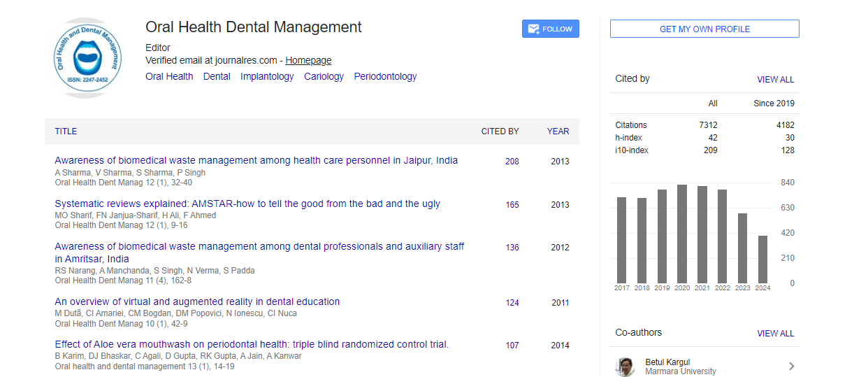The width and height of the screenshot is (868, 377).
Task: Sort articles by Cited By header
Action: pos(500,131)
